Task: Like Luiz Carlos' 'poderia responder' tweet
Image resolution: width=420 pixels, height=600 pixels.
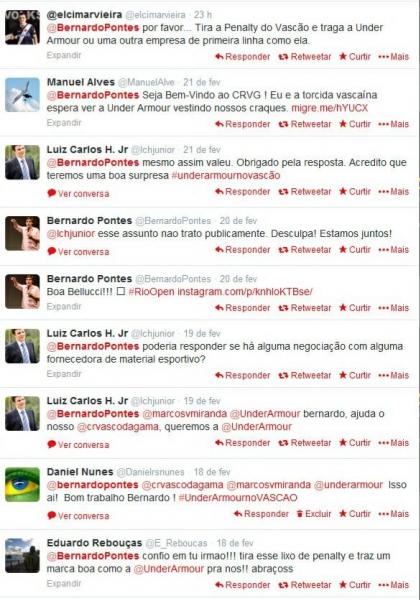Action: pyautogui.click(x=355, y=375)
